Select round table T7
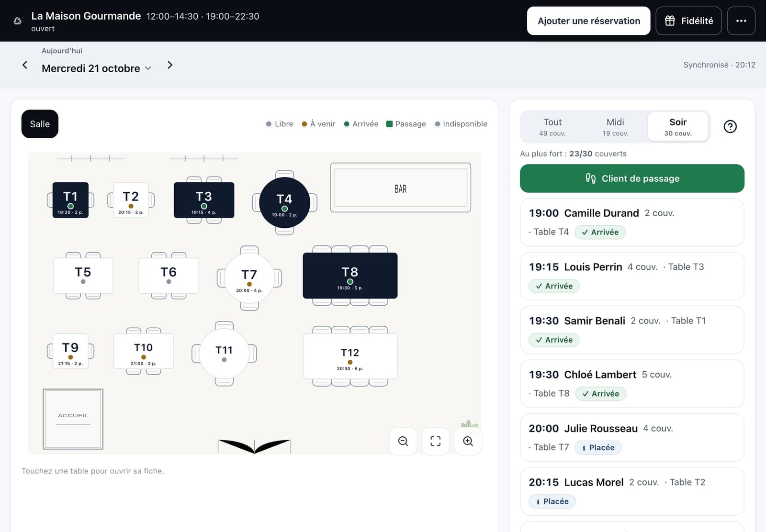The width and height of the screenshot is (766, 532). 249,278
